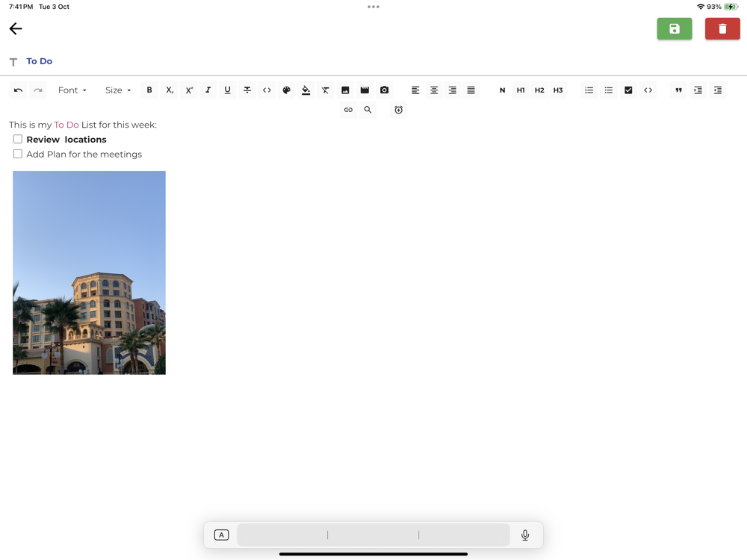The height and width of the screenshot is (560, 747).
Task: Increase the indent
Action: coord(698,90)
